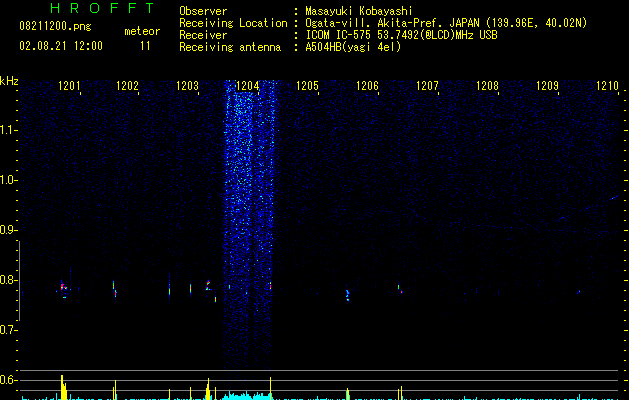Click the 1201 time marker
Viewport: 629px width, 400px height.
pyautogui.click(x=69, y=86)
